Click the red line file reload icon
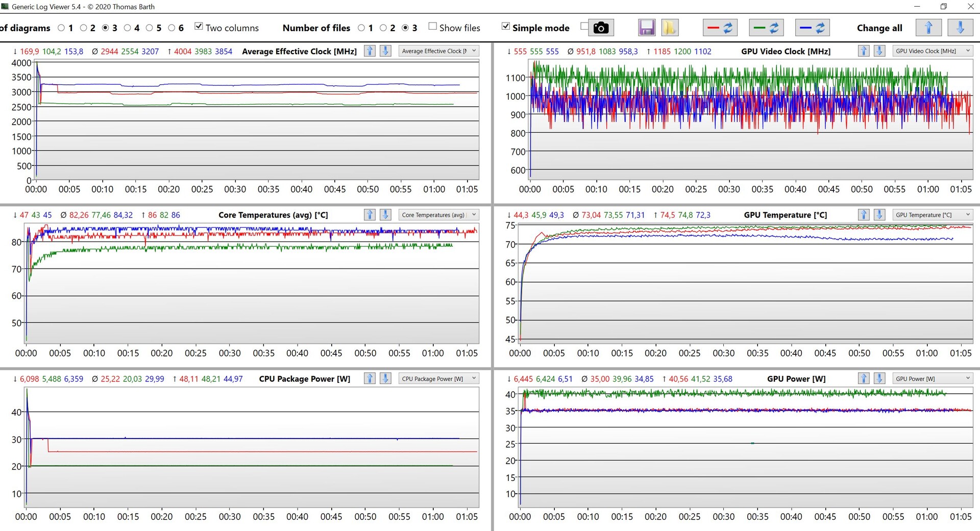The image size is (980, 531). pyautogui.click(x=720, y=28)
